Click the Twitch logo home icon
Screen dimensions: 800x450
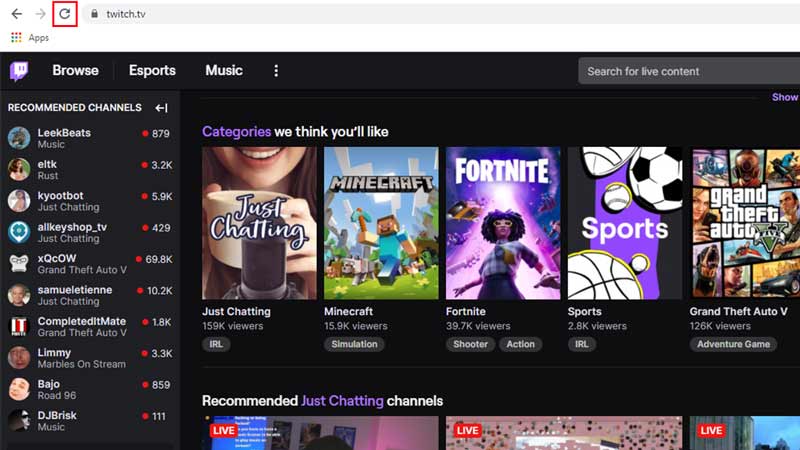click(x=19, y=71)
